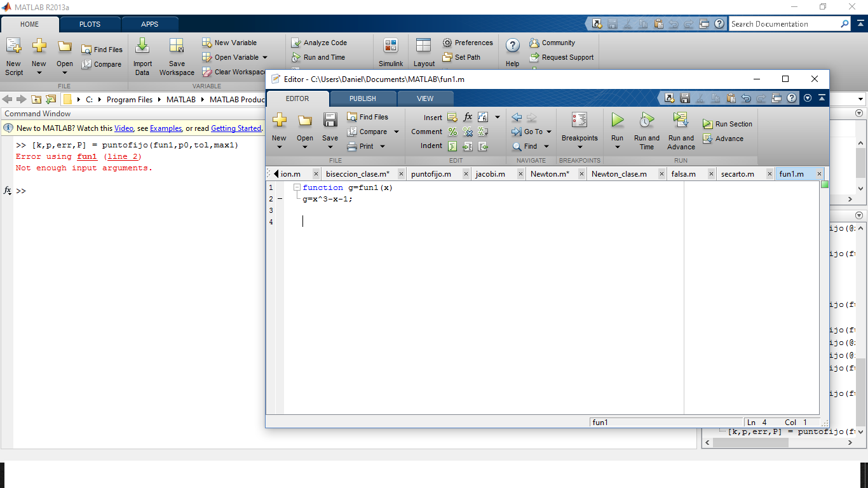Click the Run green arrow in Editor

point(617,119)
